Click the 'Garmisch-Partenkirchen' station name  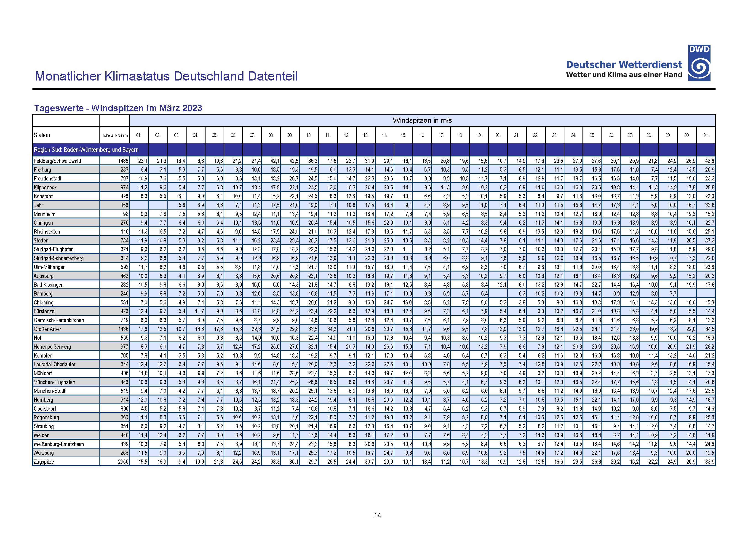[x=59, y=320]
